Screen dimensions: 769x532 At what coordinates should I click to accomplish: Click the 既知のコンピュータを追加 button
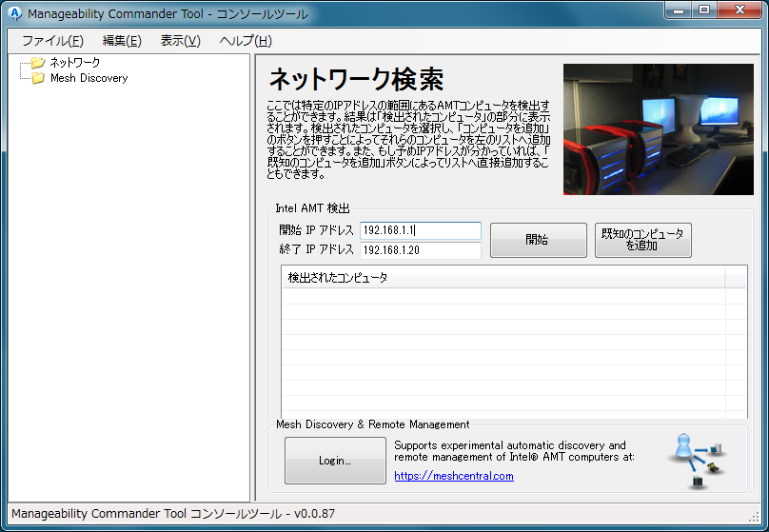tap(643, 240)
